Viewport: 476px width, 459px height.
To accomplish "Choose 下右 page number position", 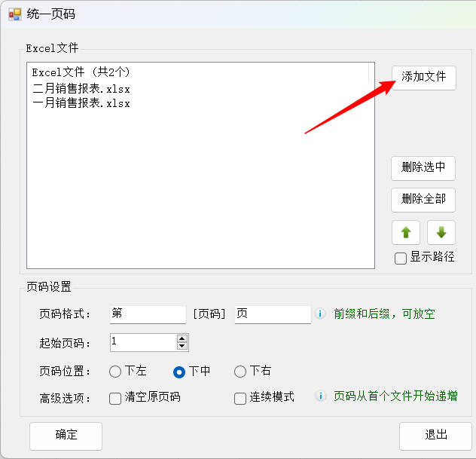I will click(240, 372).
